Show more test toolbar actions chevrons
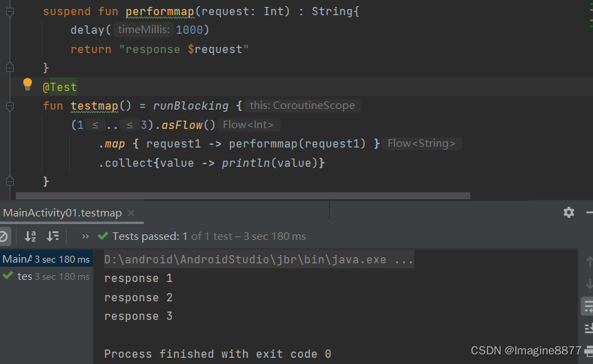 [86, 236]
